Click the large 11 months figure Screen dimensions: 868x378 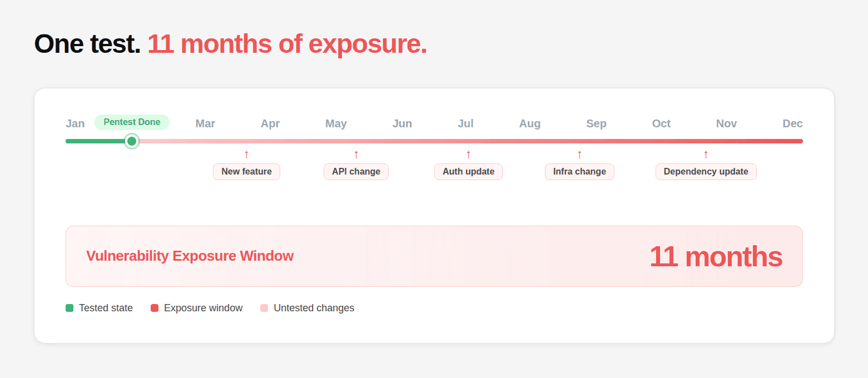click(x=716, y=257)
